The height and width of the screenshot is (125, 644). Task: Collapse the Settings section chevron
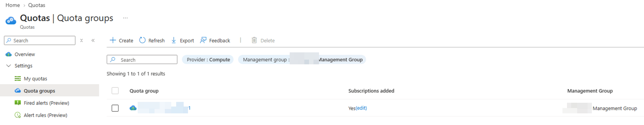(x=9, y=66)
